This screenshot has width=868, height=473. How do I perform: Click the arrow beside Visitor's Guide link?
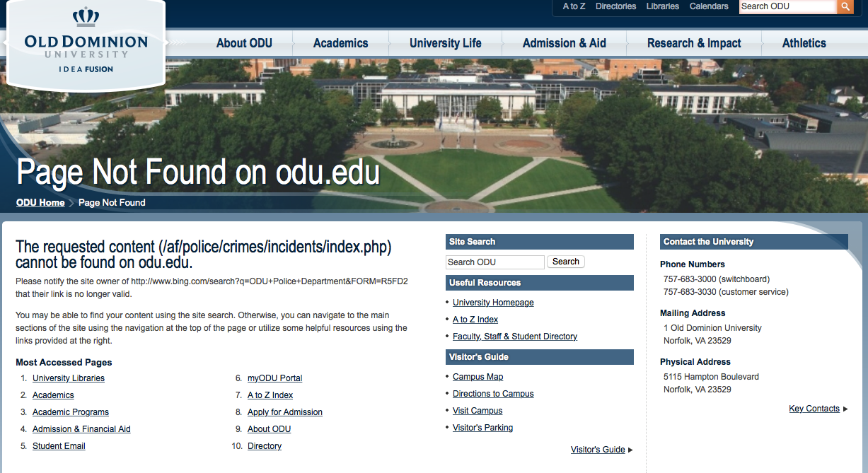pos(630,450)
